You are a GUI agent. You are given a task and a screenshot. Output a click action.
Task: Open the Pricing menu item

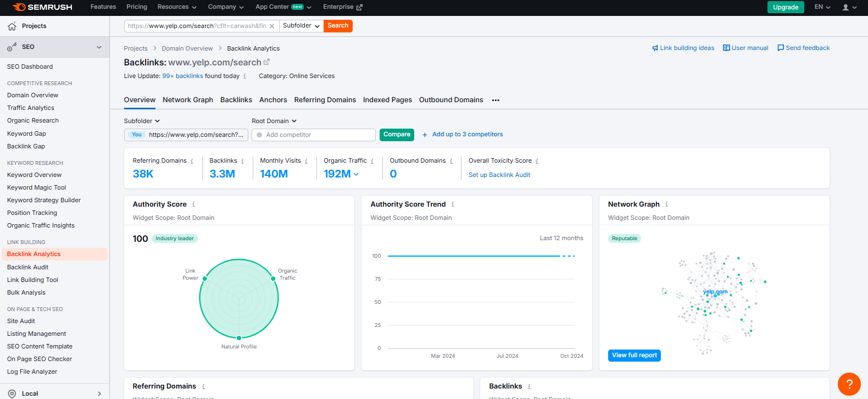click(137, 7)
